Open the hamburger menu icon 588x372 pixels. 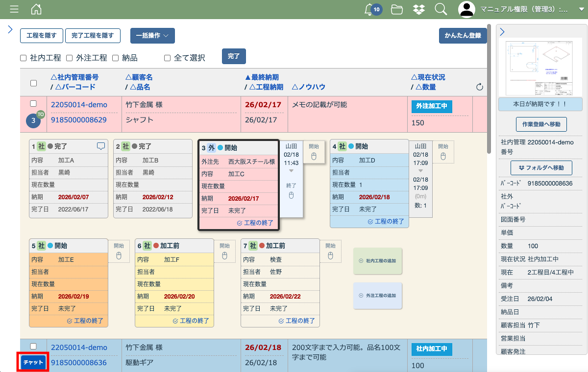click(14, 9)
